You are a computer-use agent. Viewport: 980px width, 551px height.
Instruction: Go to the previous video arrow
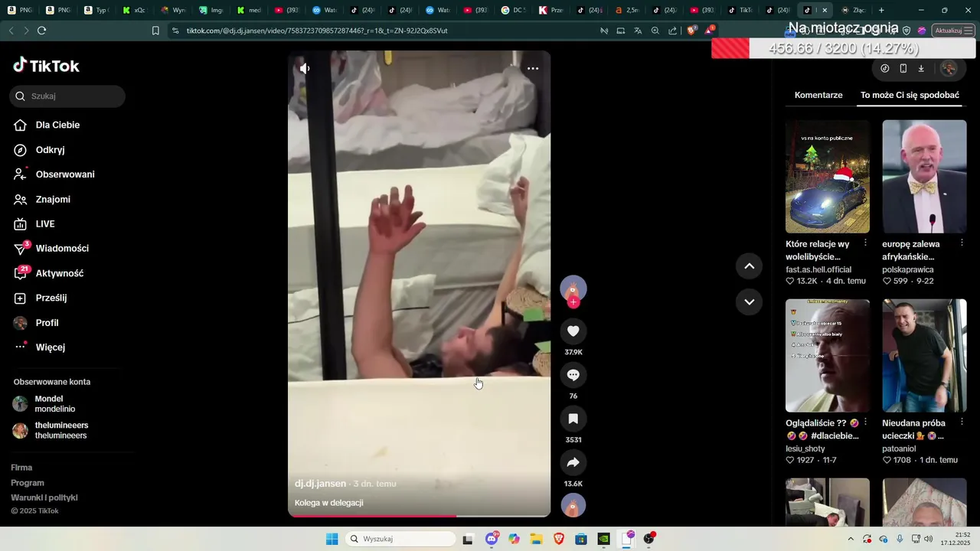749,266
